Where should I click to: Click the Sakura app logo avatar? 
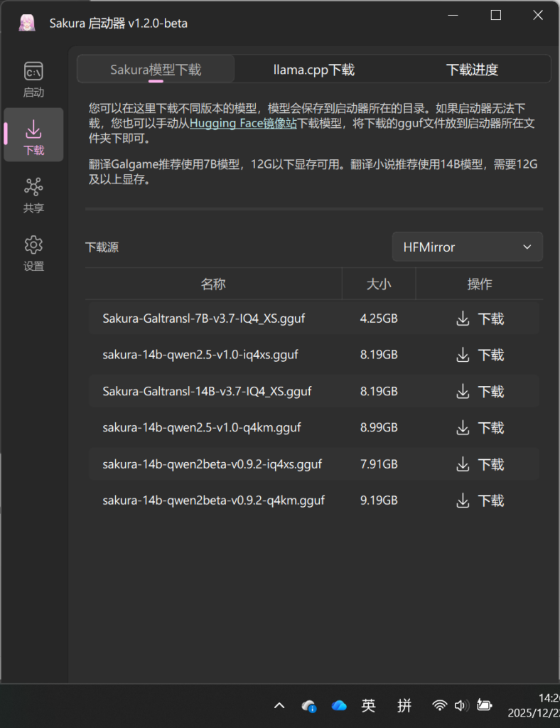(27, 23)
